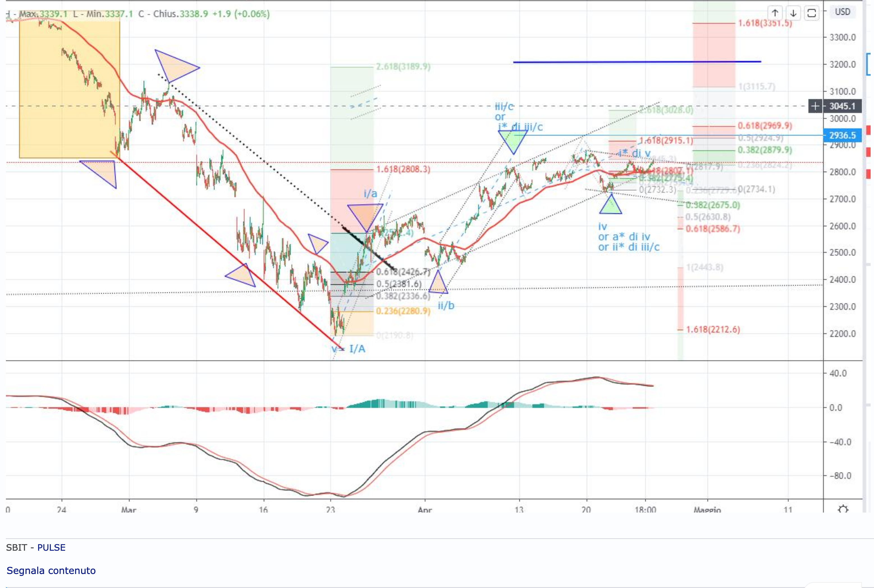Select the 'i/a' wave label

pyautogui.click(x=370, y=194)
